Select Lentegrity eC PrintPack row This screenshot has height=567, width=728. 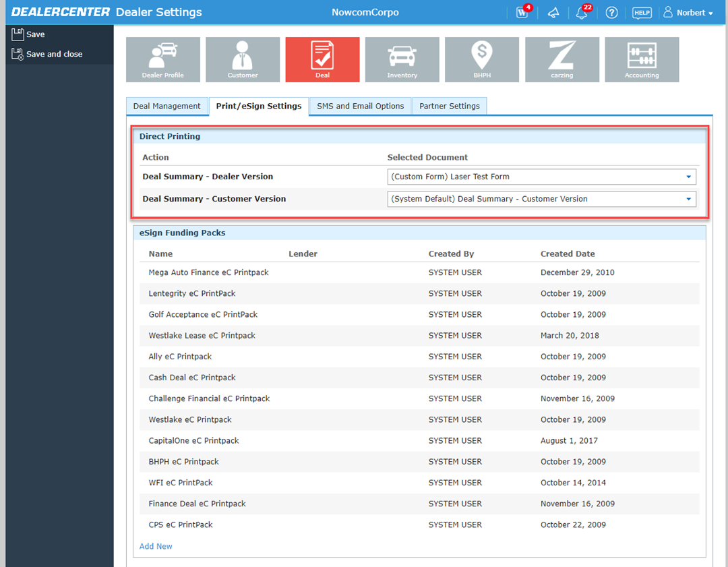[419, 293]
